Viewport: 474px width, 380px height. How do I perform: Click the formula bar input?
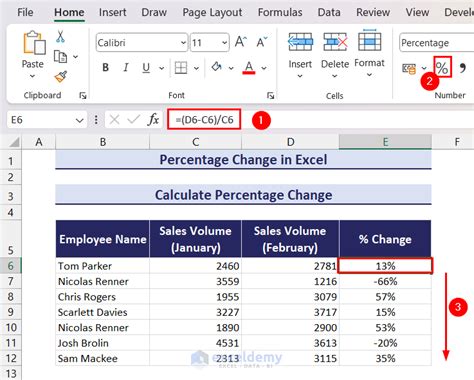coord(320,120)
